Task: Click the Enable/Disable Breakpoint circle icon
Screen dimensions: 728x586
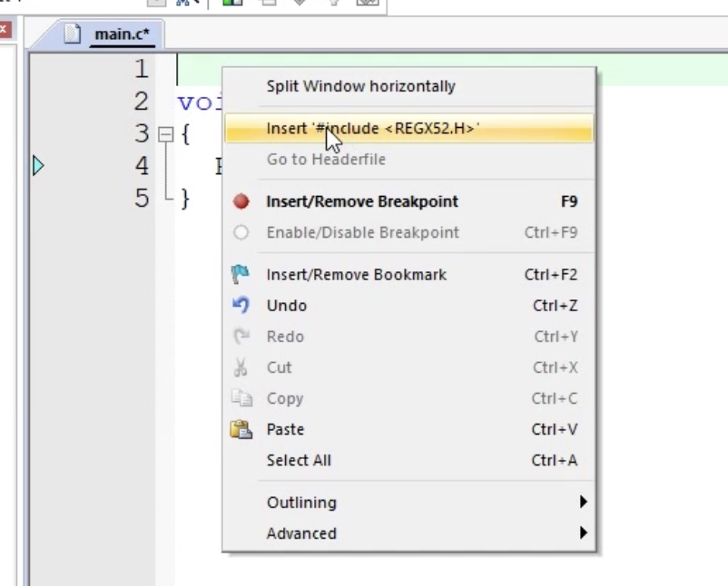Action: [241, 232]
